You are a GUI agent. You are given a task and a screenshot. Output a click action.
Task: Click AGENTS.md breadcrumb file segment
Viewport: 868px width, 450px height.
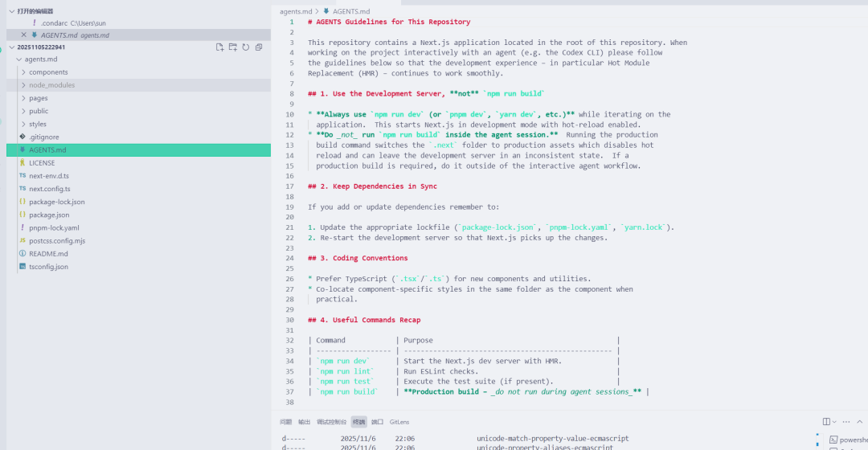point(351,11)
